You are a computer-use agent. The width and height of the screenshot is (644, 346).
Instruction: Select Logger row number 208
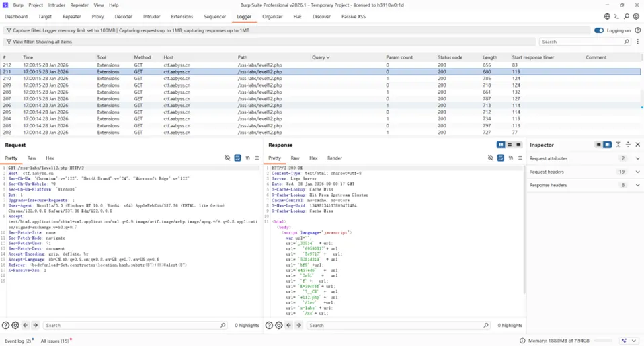click(321, 92)
